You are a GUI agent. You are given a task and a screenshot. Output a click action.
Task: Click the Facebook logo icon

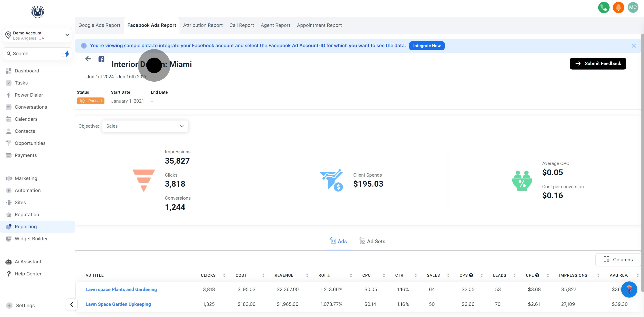(101, 59)
